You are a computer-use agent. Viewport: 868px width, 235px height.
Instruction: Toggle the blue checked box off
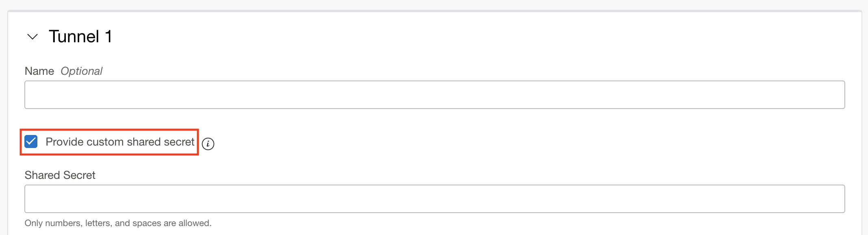[x=31, y=141]
